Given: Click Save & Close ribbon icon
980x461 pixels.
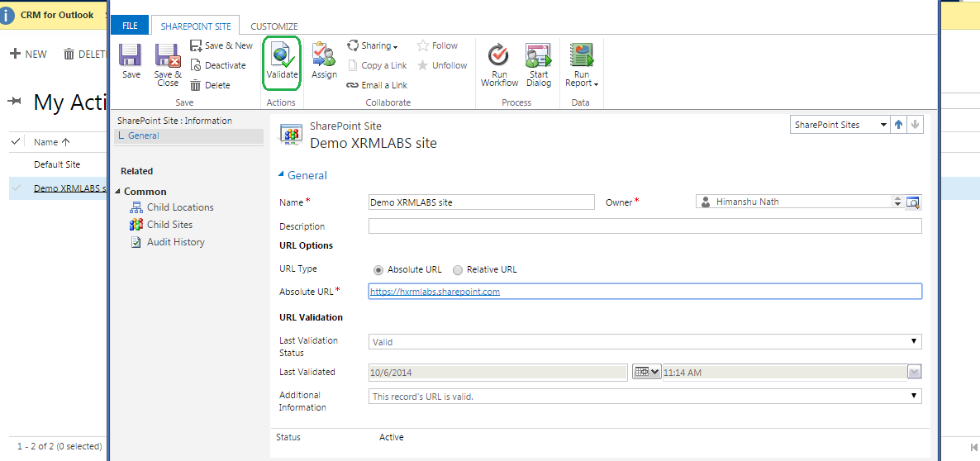Looking at the screenshot, I should (168, 64).
